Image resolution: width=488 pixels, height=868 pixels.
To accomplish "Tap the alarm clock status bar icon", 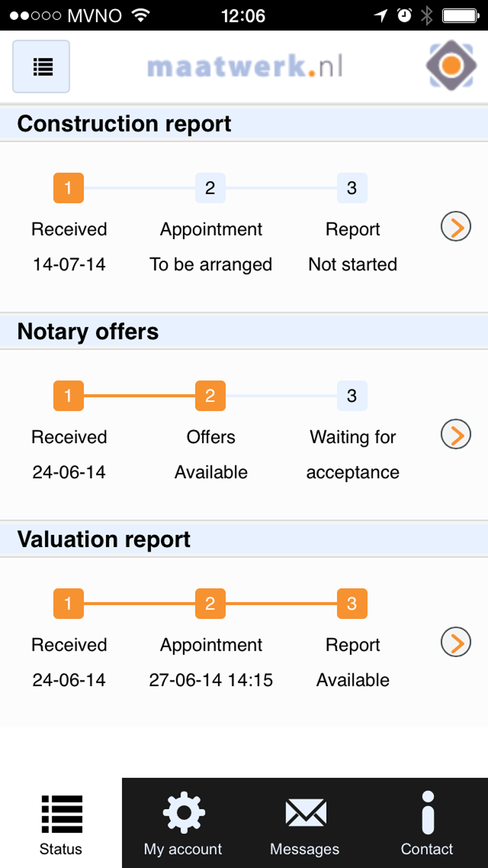I will (x=404, y=16).
